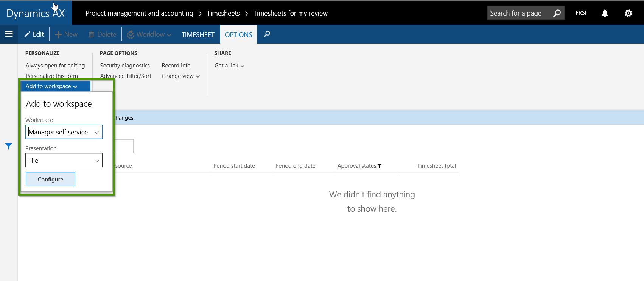Screen dimensions: 644x281
Task: Expand the Change view menu
Action: (180, 76)
